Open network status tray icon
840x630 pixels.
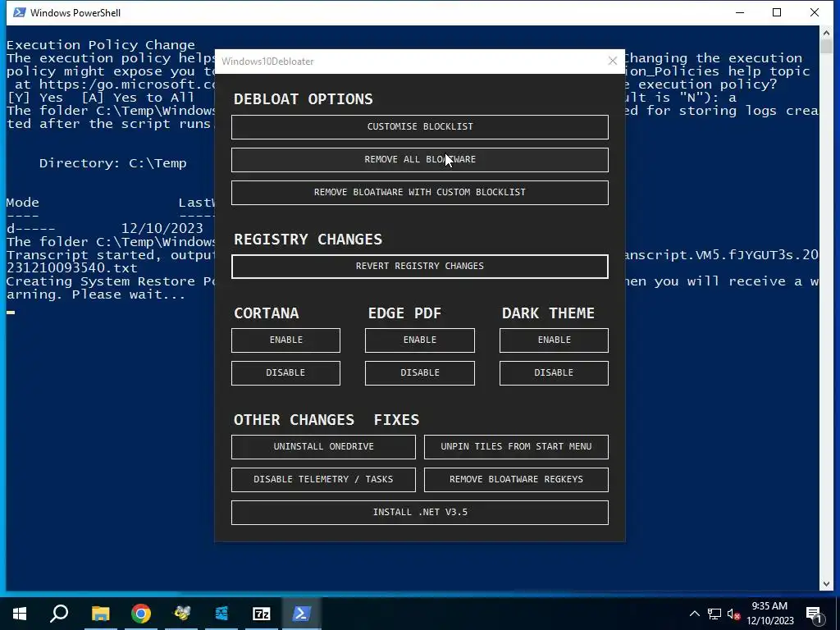pyautogui.click(x=714, y=614)
